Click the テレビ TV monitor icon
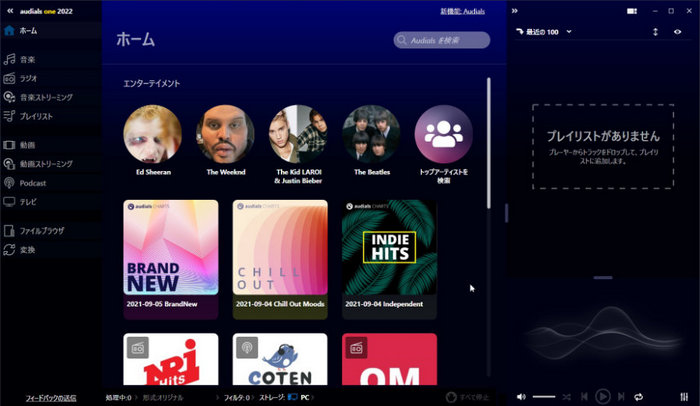Viewport: 700px width, 406px height. coord(9,202)
